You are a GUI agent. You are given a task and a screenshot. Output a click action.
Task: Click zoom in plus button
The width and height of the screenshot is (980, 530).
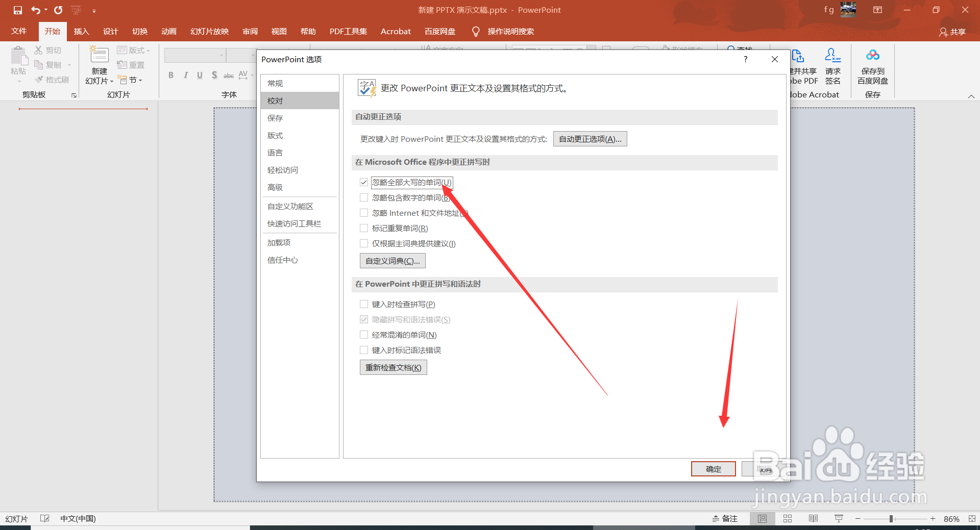click(x=933, y=518)
